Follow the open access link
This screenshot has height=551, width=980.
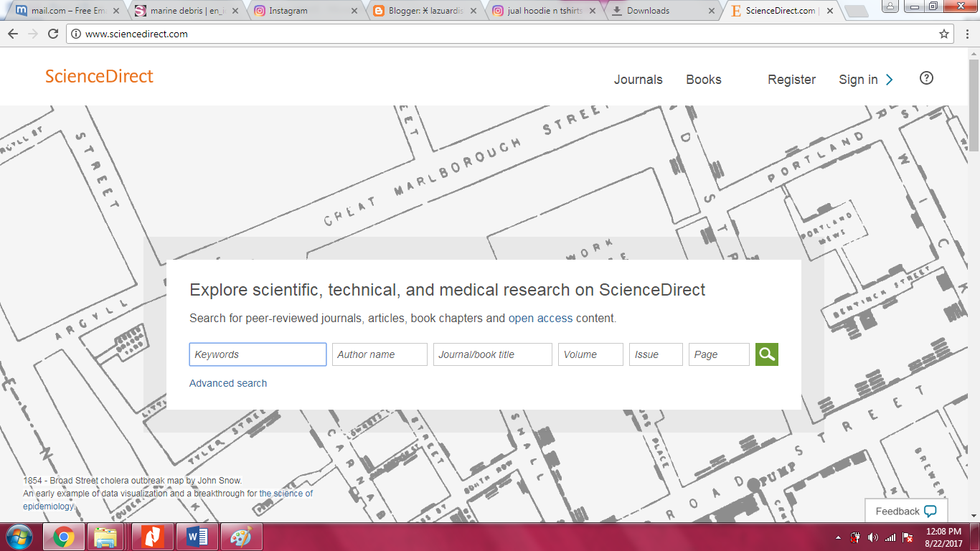[x=541, y=318]
